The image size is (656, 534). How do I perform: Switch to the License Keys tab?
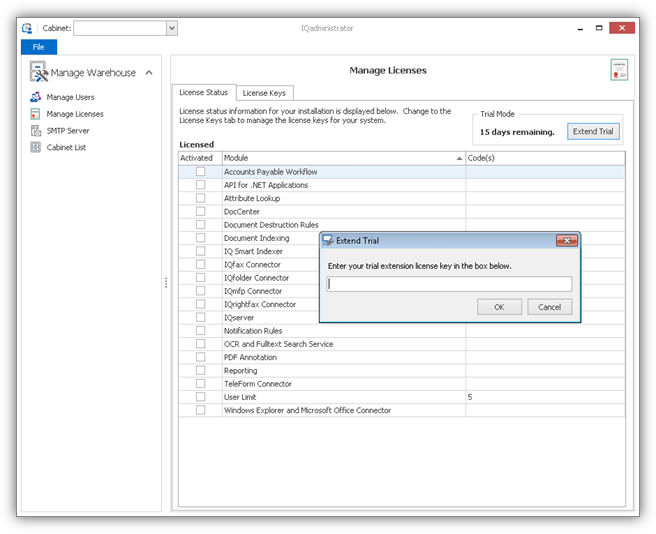(x=264, y=93)
